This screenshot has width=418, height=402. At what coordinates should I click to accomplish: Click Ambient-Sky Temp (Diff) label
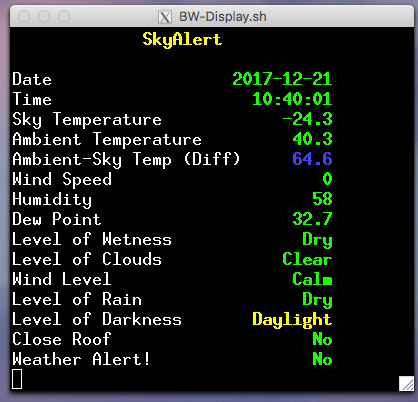coord(126,160)
